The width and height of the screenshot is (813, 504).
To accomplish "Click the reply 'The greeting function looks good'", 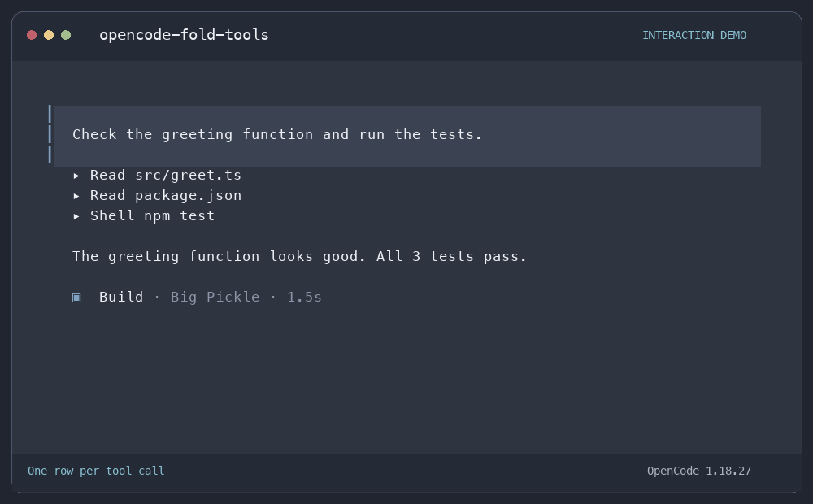I will point(299,256).
